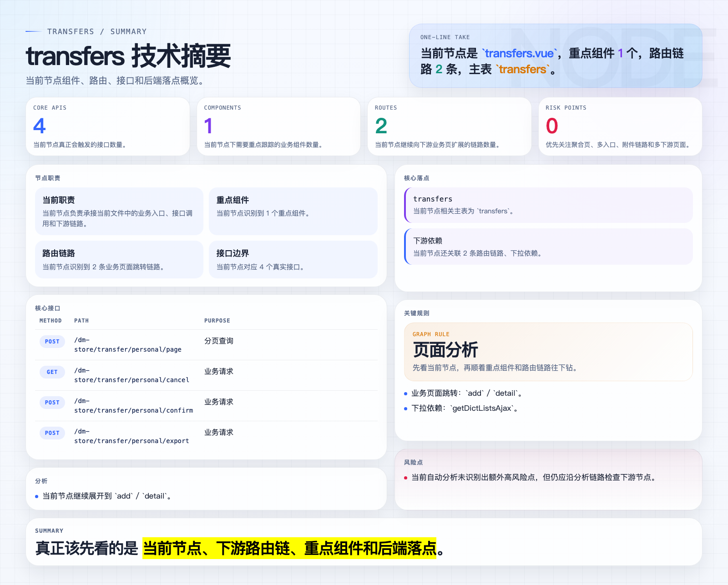Screen dimensions: 728x585
Task: Click the SUMMARY label at the bottom
Action: tap(49, 531)
